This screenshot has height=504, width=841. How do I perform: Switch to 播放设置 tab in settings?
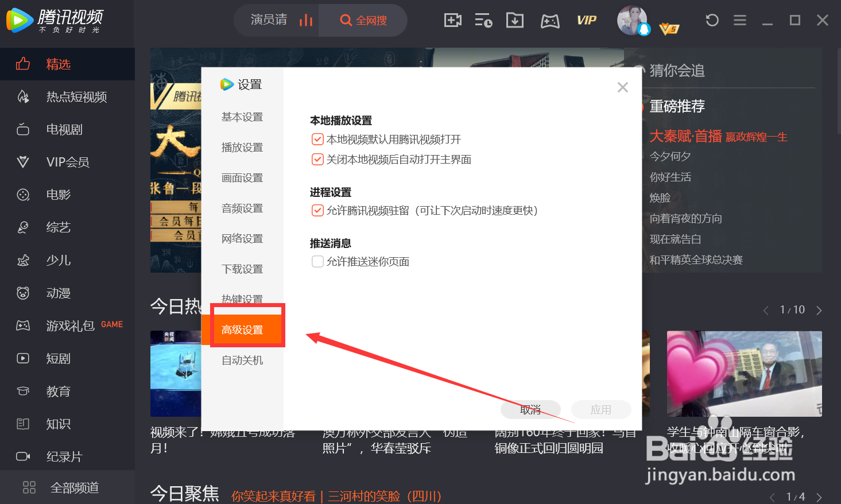242,147
